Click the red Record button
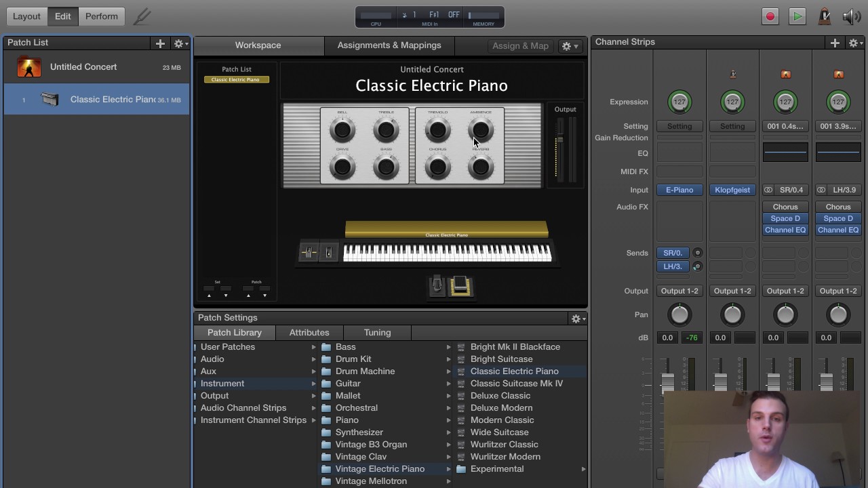This screenshot has height=488, width=868. [770, 16]
